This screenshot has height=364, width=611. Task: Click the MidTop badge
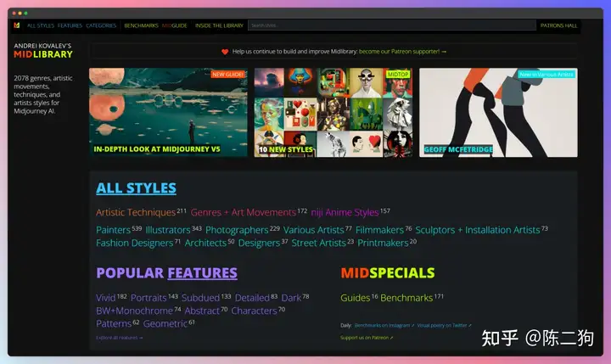tap(398, 74)
